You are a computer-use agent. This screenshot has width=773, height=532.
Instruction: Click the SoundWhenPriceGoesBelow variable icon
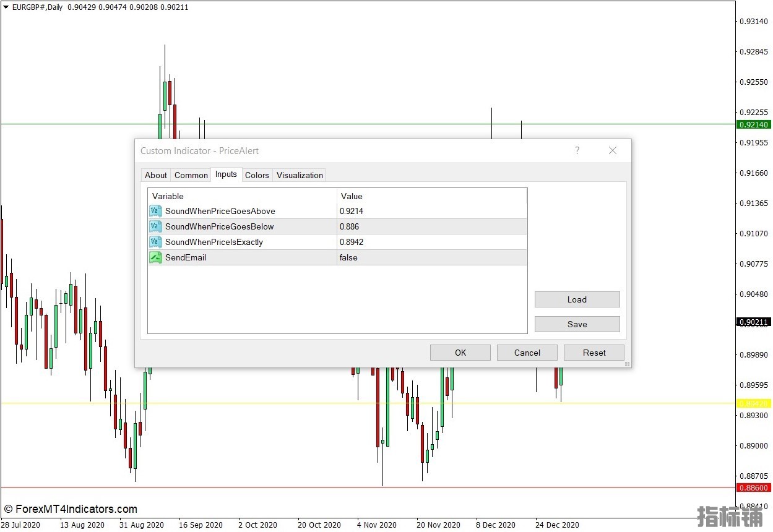click(x=155, y=226)
